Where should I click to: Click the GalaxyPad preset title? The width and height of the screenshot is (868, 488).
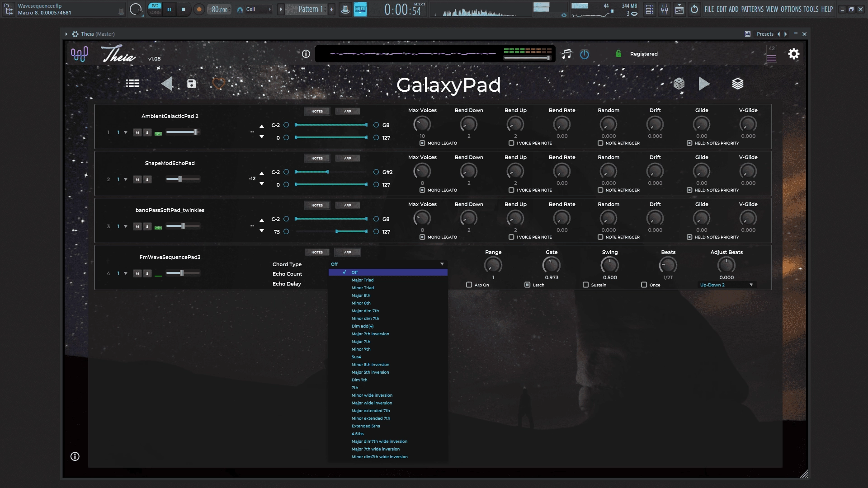click(x=448, y=85)
